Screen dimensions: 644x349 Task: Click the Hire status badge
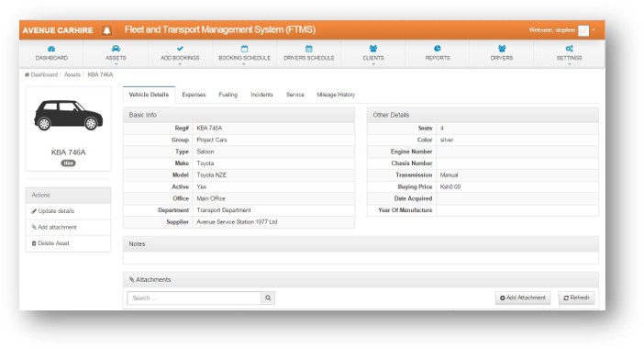point(68,163)
